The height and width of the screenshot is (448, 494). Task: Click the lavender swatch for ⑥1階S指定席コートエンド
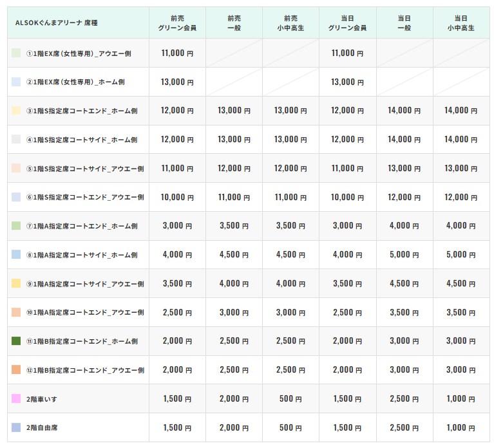[x=16, y=197]
